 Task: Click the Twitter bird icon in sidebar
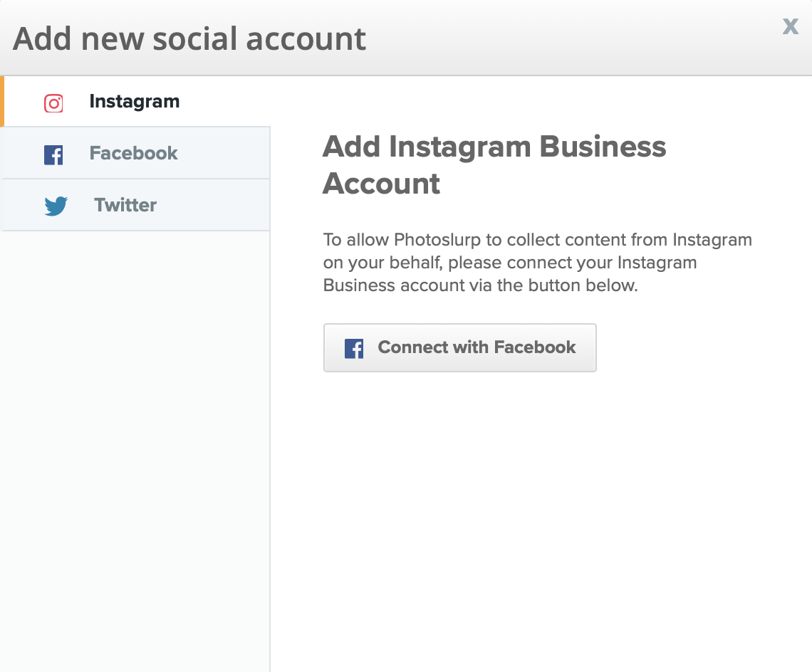56,206
